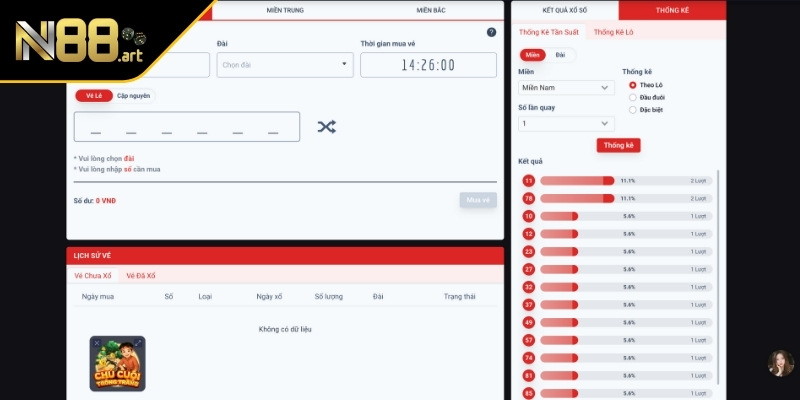Select number 11 result badge
This screenshot has height=400, width=800.
click(x=529, y=181)
